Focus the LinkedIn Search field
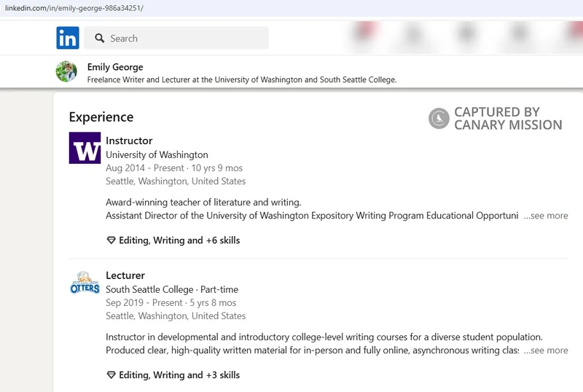This screenshot has width=583, height=392. [x=176, y=38]
